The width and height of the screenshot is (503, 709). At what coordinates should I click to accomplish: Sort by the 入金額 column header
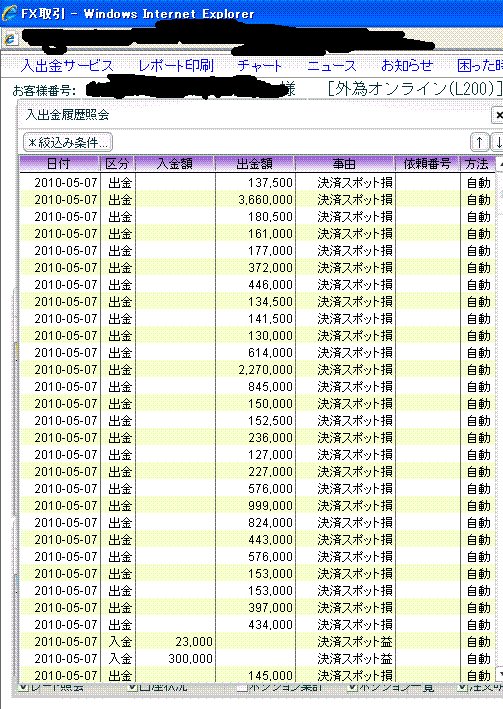coord(175,164)
